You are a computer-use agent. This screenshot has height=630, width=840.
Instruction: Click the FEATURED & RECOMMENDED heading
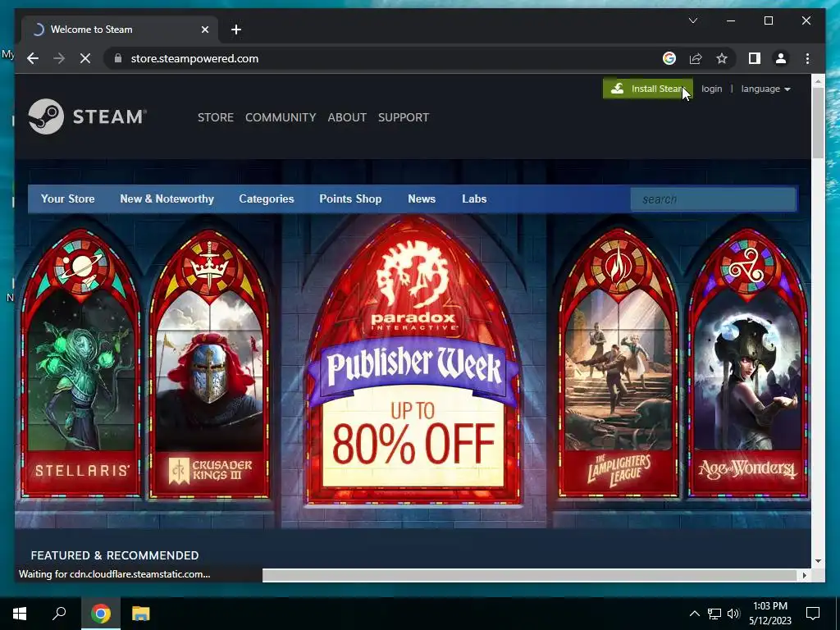pos(115,555)
